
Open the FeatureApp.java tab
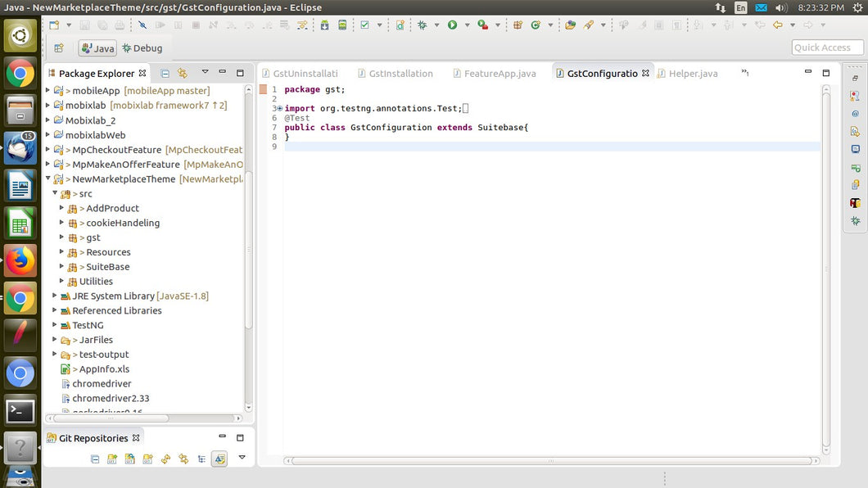click(499, 74)
